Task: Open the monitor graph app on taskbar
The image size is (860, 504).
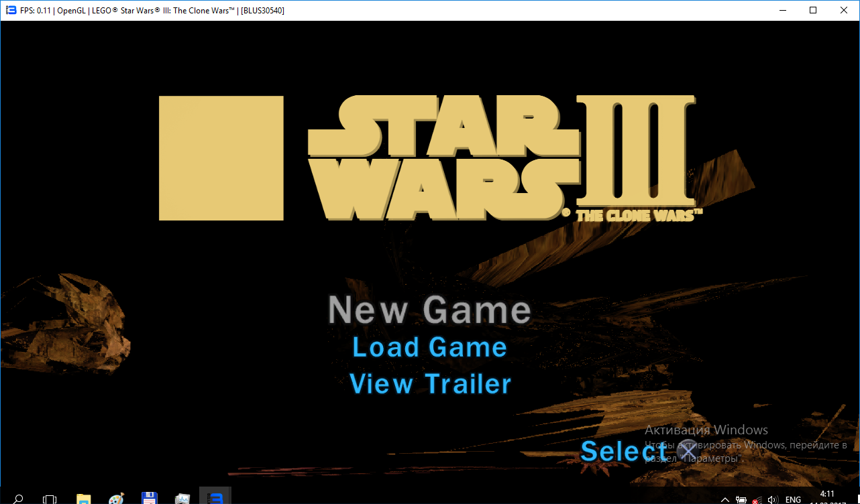Action: click(x=182, y=499)
